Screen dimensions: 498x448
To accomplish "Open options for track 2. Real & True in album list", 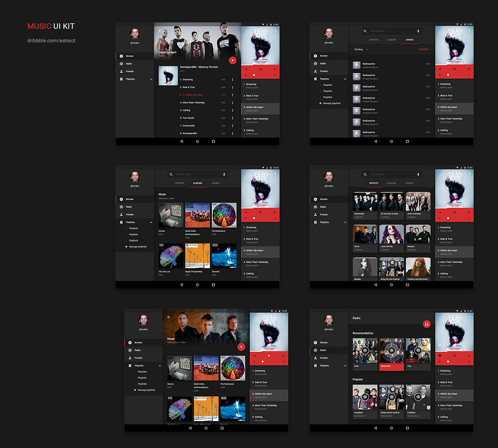I will [233, 87].
